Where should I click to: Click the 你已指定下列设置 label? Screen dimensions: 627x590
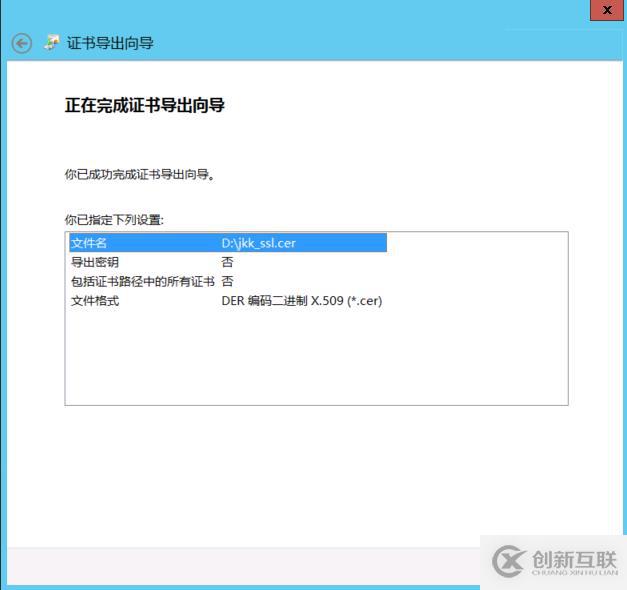(x=114, y=220)
